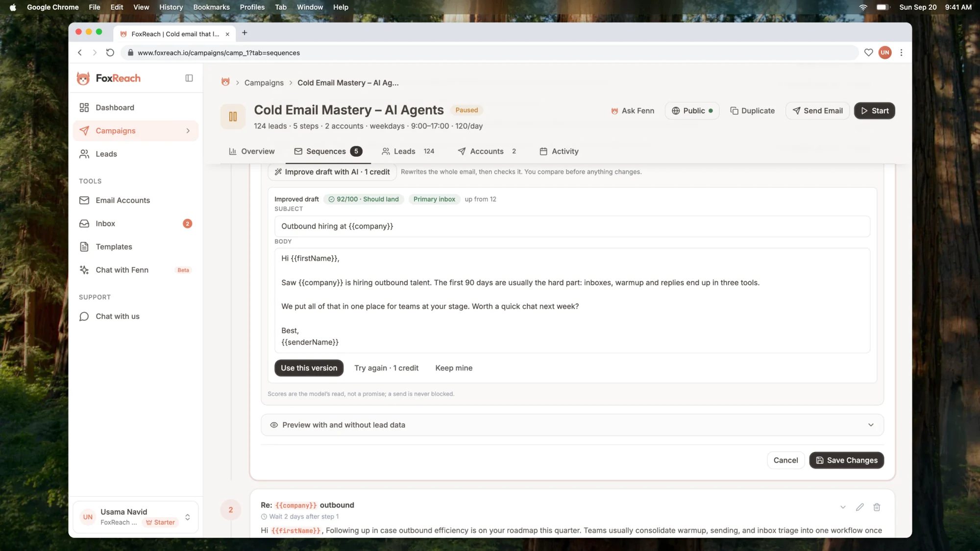Expand step 2 with chevron
Image resolution: width=980 pixels, height=551 pixels.
click(x=843, y=507)
